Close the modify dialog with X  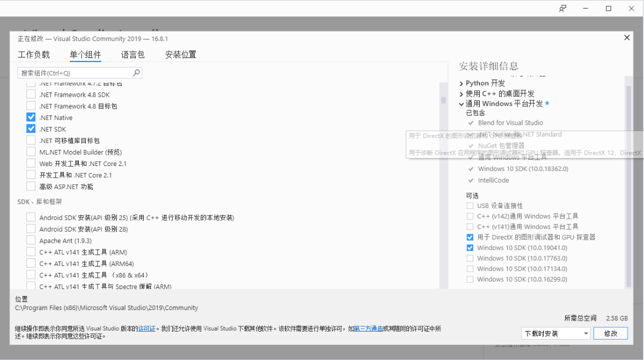pyautogui.click(x=626, y=38)
